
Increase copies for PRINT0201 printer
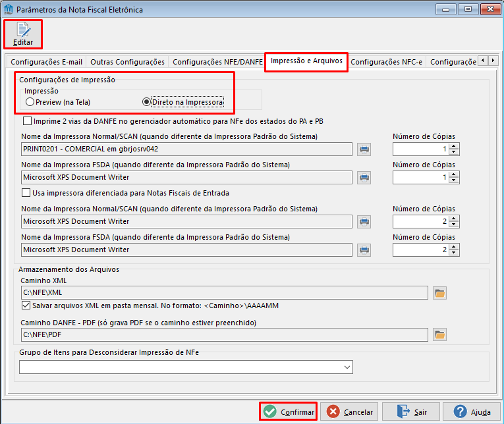453,146
